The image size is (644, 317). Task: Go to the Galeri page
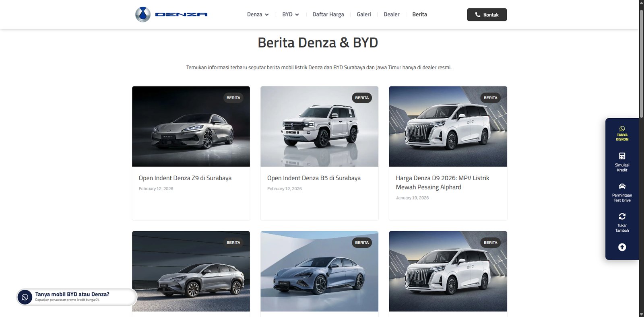click(363, 14)
